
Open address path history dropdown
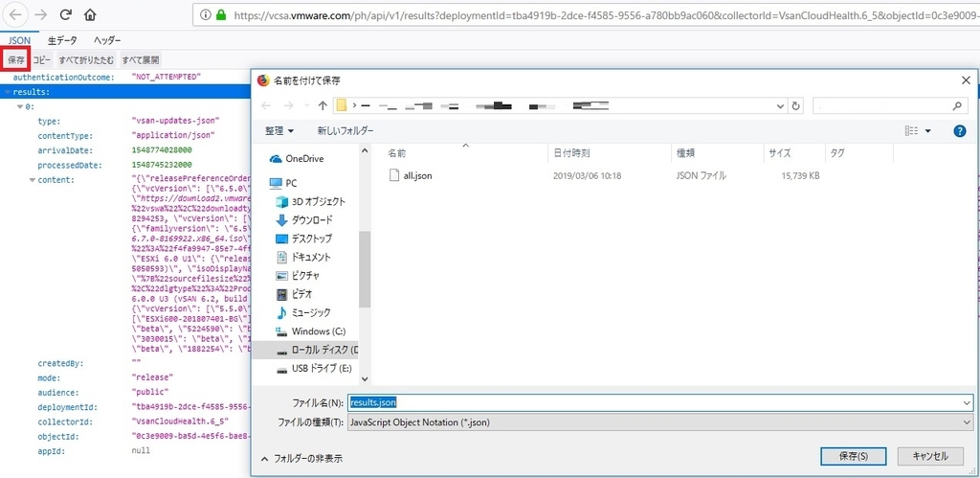[x=781, y=105]
